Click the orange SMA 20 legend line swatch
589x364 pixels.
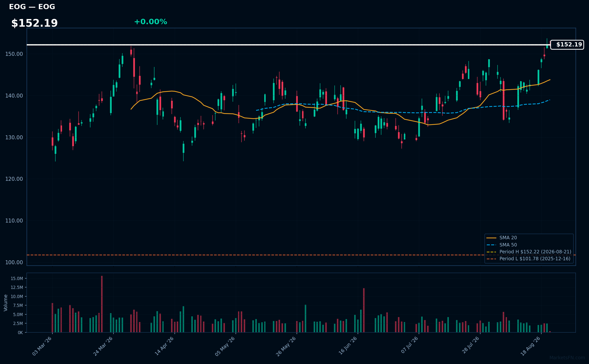coord(491,238)
